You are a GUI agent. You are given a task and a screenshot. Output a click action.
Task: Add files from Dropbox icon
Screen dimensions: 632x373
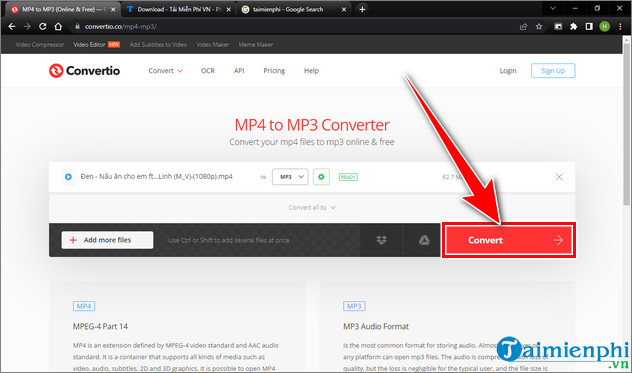coord(381,240)
